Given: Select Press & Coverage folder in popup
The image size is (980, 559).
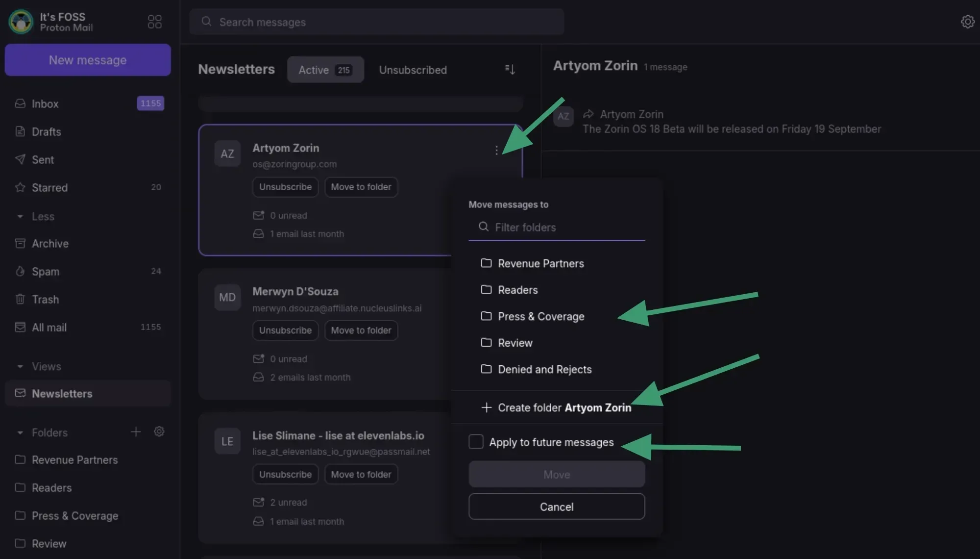Looking at the screenshot, I should click(540, 316).
